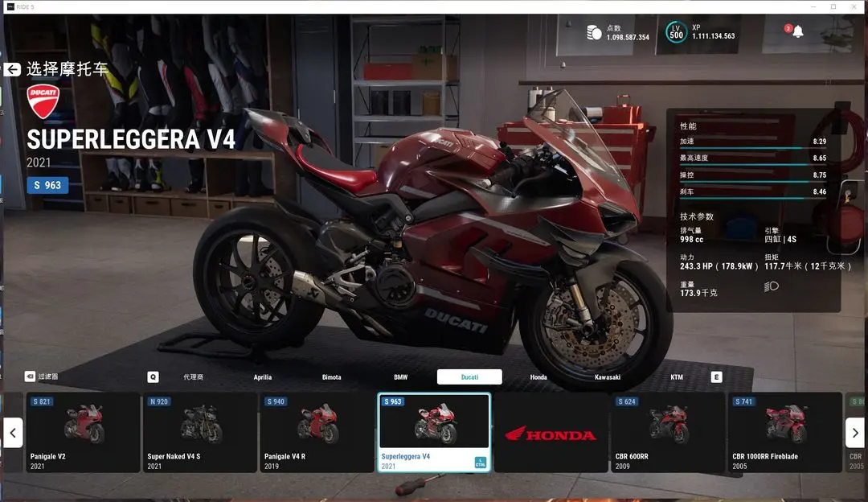The width and height of the screenshot is (868, 502).
Task: Switch to the BMW brand tab
Action: tap(401, 376)
